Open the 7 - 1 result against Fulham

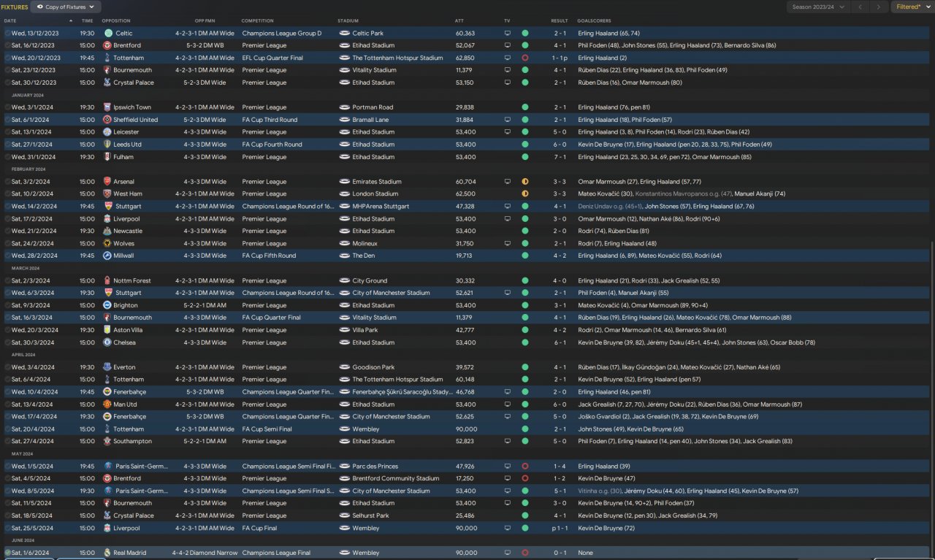(560, 157)
